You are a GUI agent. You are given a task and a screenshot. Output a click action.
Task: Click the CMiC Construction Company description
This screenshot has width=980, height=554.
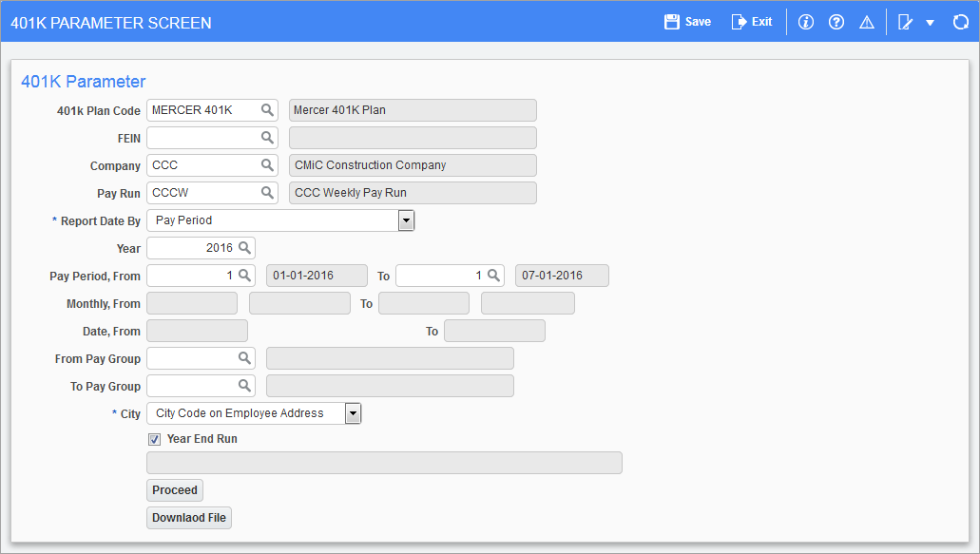pyautogui.click(x=413, y=165)
